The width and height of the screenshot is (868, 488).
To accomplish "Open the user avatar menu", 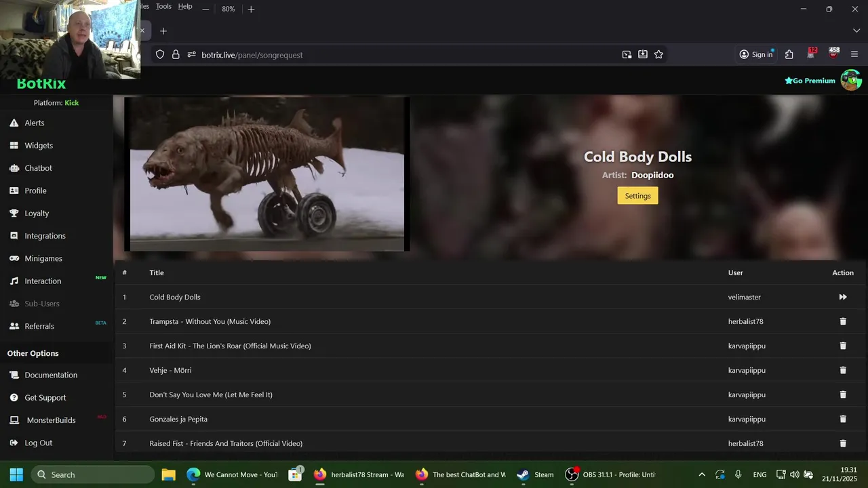I will point(851,80).
